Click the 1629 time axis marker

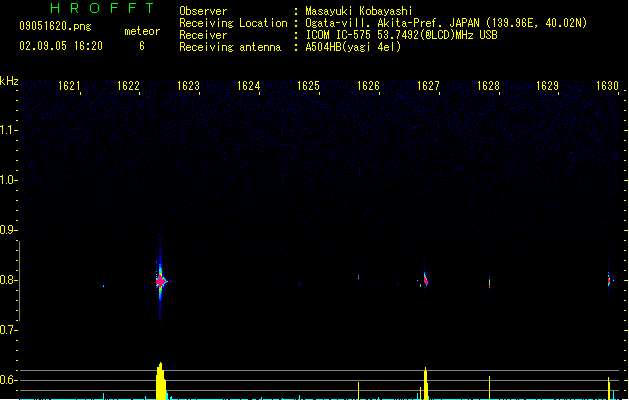548,86
